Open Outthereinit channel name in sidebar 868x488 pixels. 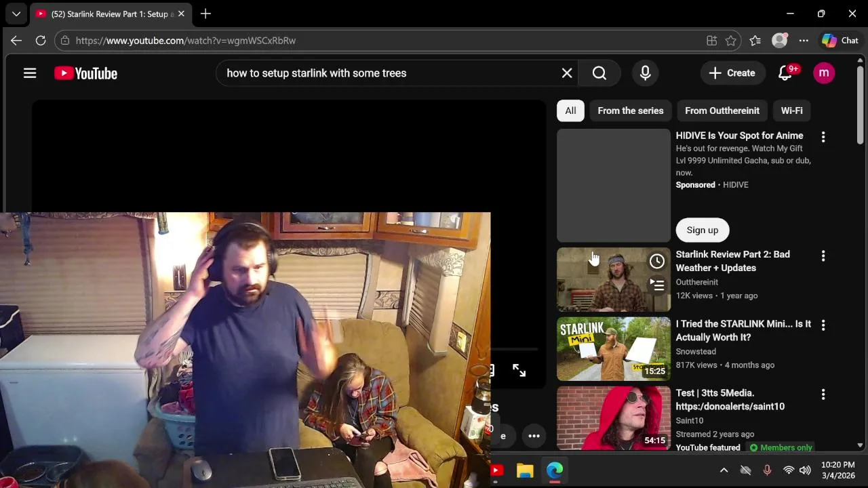point(696,282)
